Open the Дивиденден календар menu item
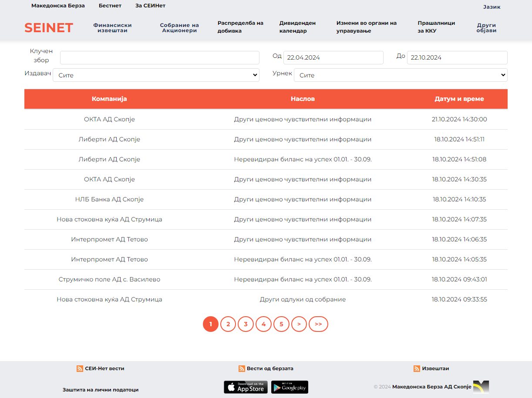This screenshot has width=532, height=398. pos(297,27)
